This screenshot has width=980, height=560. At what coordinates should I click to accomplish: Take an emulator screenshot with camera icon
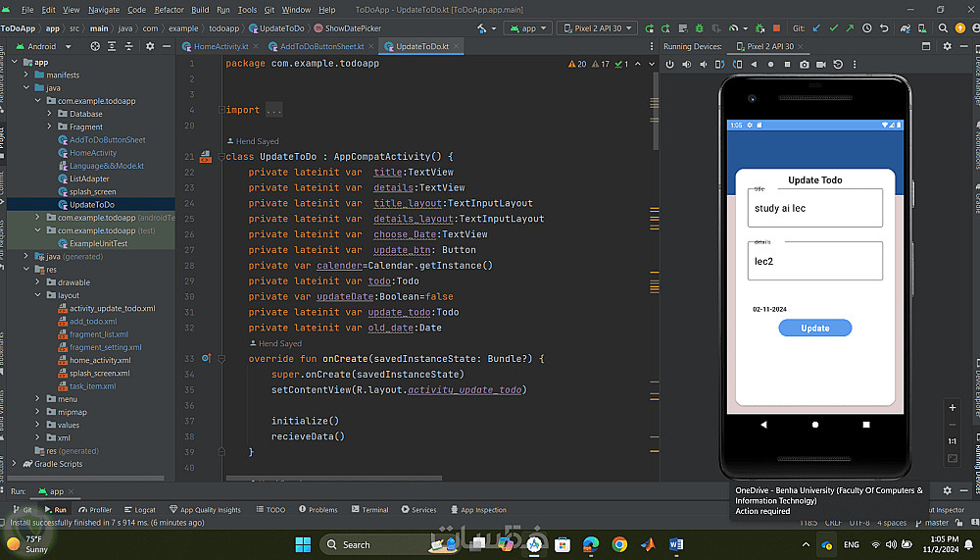[x=805, y=65]
